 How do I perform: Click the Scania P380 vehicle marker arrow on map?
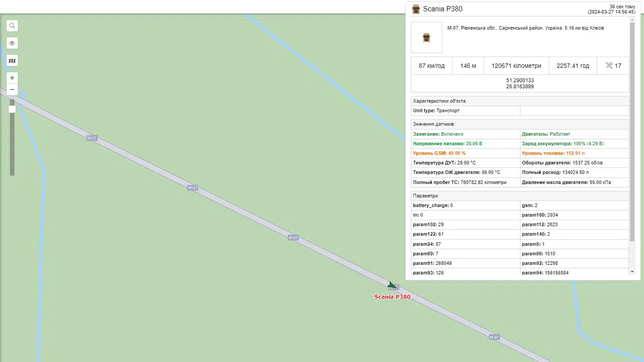pyautogui.click(x=391, y=285)
